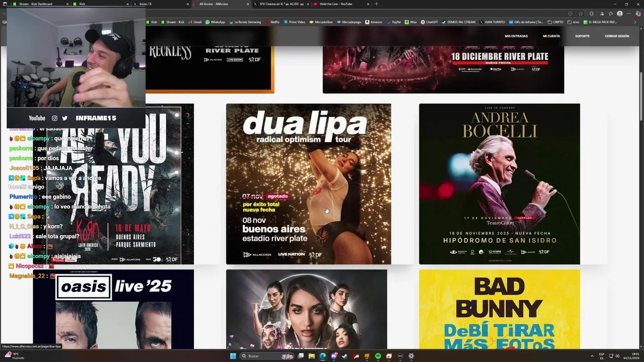Screen dimensions: 644x362
Task: Open Task View in the taskbar
Action: (301, 356)
